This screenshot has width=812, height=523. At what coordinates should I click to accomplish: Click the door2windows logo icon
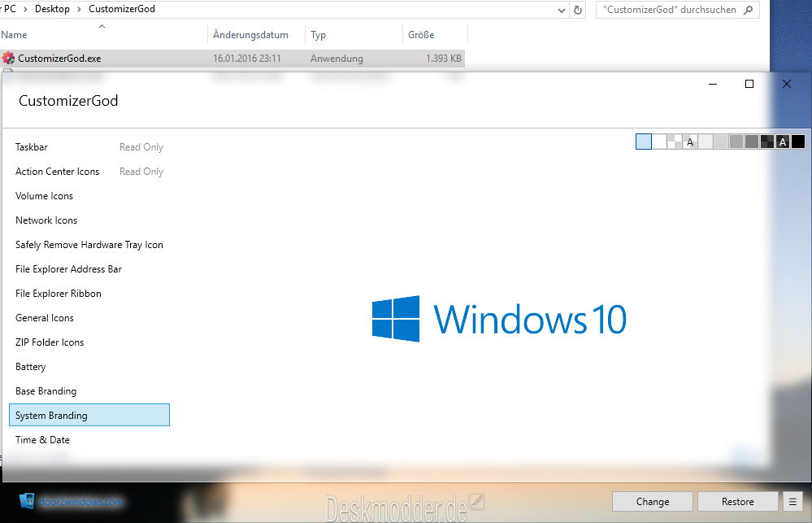(x=26, y=501)
